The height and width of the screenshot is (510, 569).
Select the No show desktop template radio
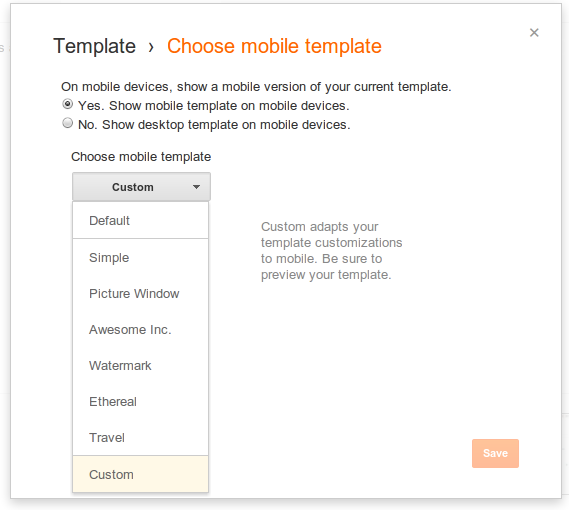pyautogui.click(x=67, y=123)
